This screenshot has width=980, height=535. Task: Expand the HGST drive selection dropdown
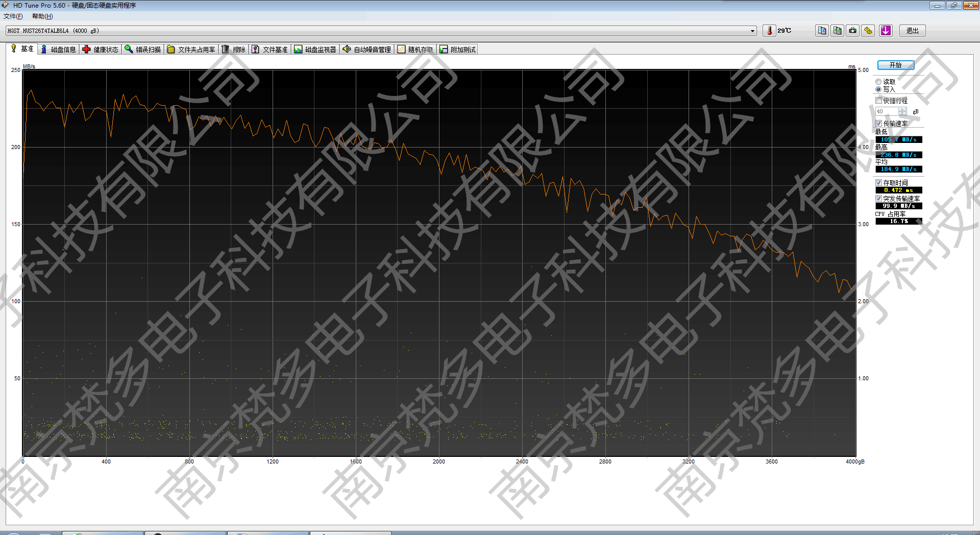pyautogui.click(x=752, y=31)
